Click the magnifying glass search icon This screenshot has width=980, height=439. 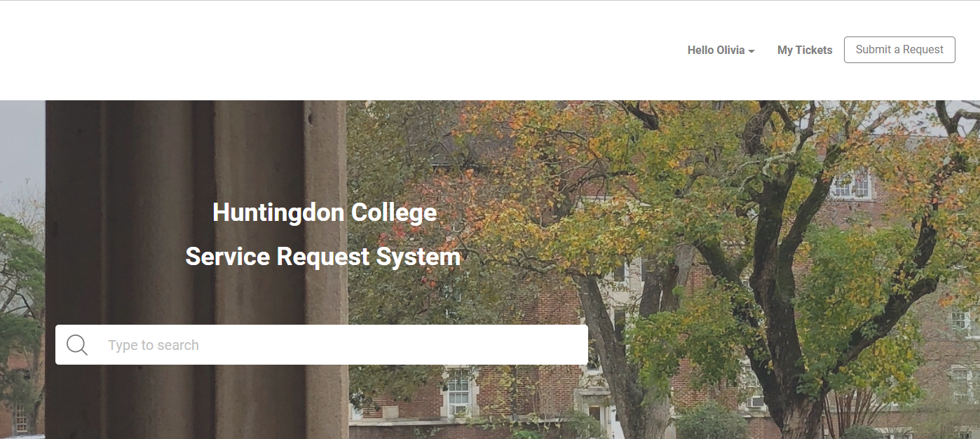[77, 345]
